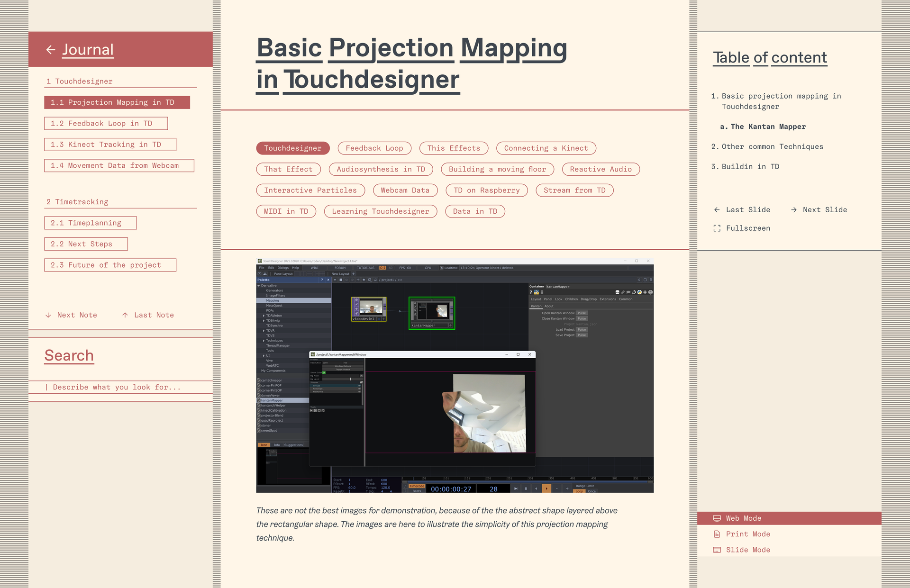Toggle the Connecting a Kinect tag
The width and height of the screenshot is (910, 588).
546,148
